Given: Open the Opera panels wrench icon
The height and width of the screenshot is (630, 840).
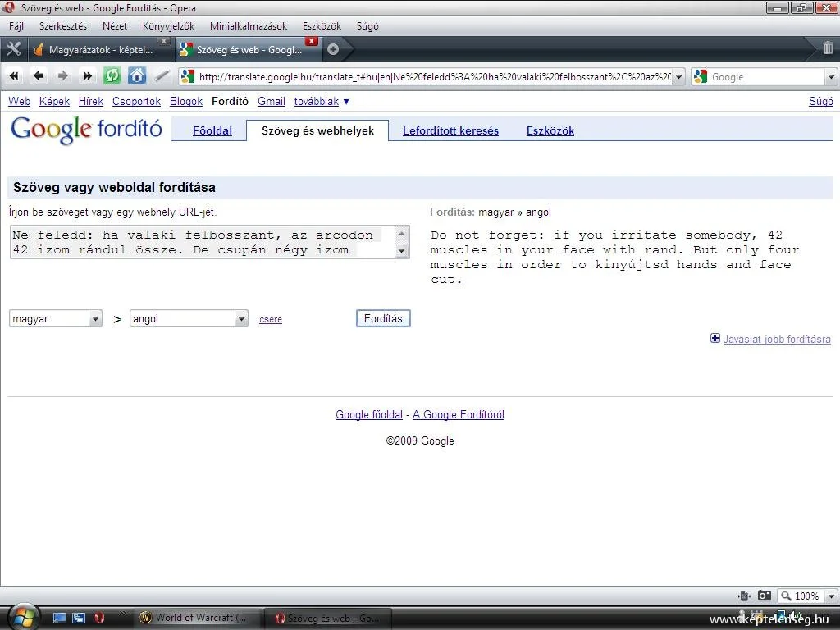Looking at the screenshot, I should 14,49.
